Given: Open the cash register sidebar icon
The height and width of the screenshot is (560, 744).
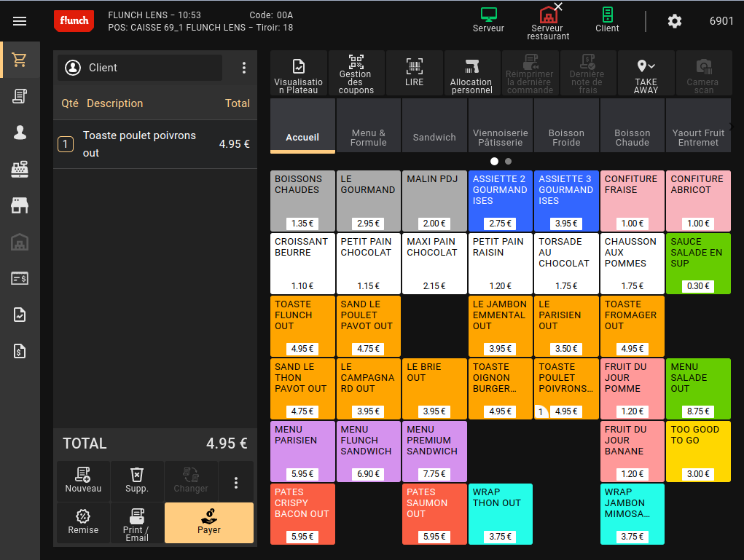Looking at the screenshot, I should pyautogui.click(x=20, y=170).
